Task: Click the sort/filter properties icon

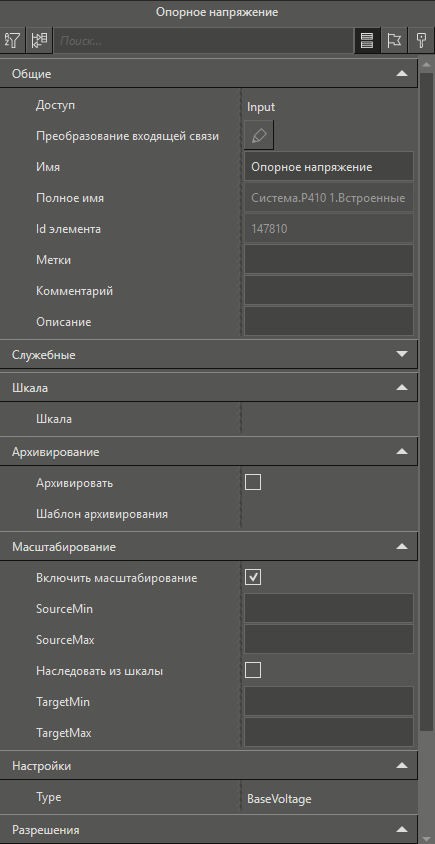Action: click(12, 40)
